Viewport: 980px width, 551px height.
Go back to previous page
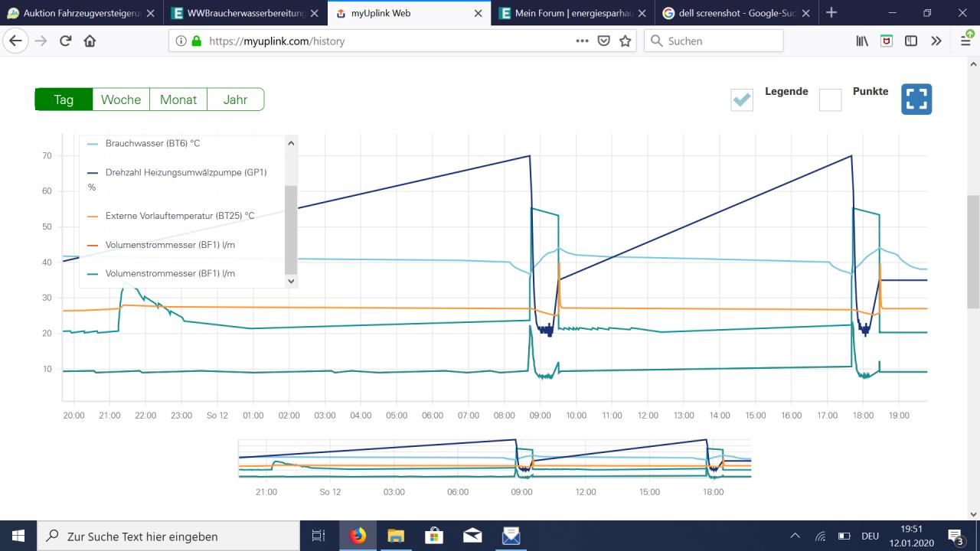click(x=16, y=41)
